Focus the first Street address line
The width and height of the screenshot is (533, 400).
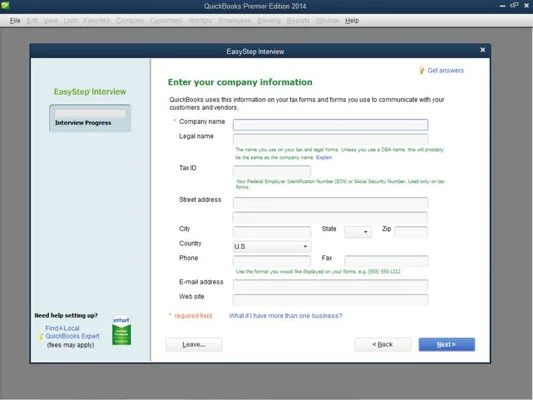click(x=330, y=203)
